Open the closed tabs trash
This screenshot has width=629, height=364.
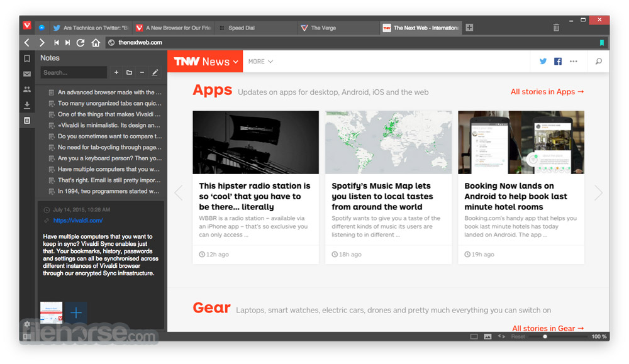point(556,27)
